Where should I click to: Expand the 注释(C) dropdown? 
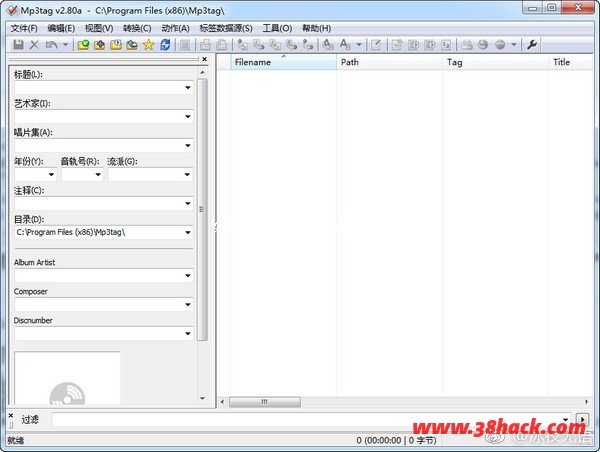(188, 203)
